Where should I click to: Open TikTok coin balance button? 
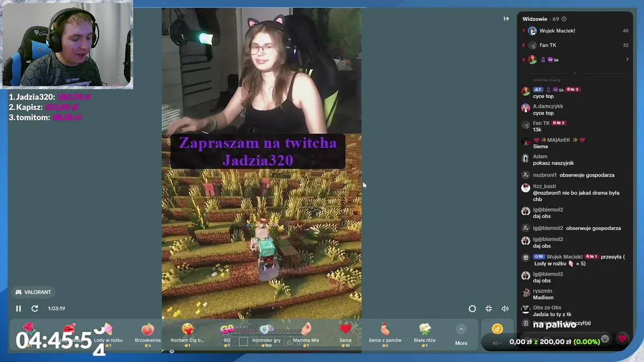coord(497,329)
